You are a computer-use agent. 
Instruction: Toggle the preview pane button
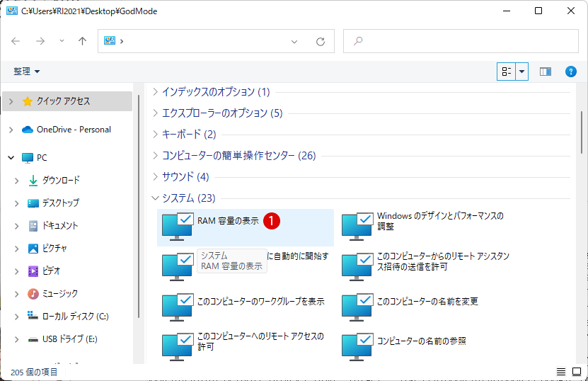tap(546, 72)
